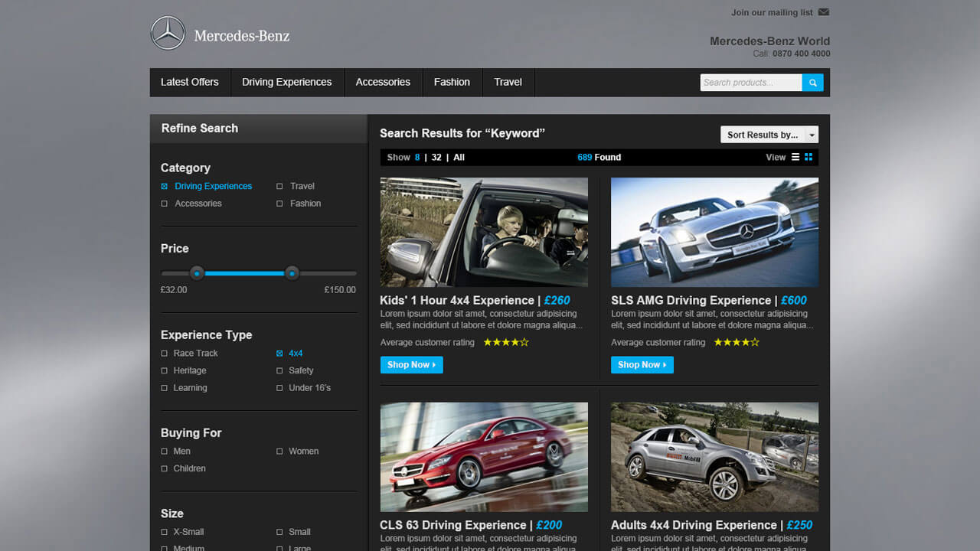Show 32 results per page
This screenshot has width=980, height=551.
(436, 157)
